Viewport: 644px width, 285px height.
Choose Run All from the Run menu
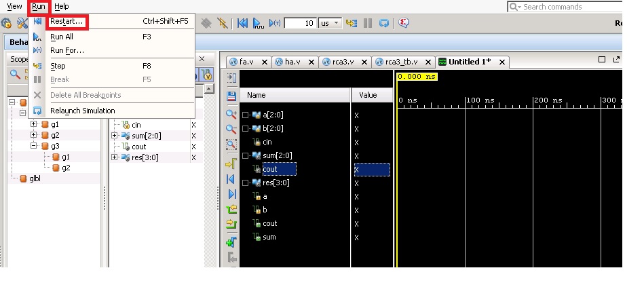(62, 37)
